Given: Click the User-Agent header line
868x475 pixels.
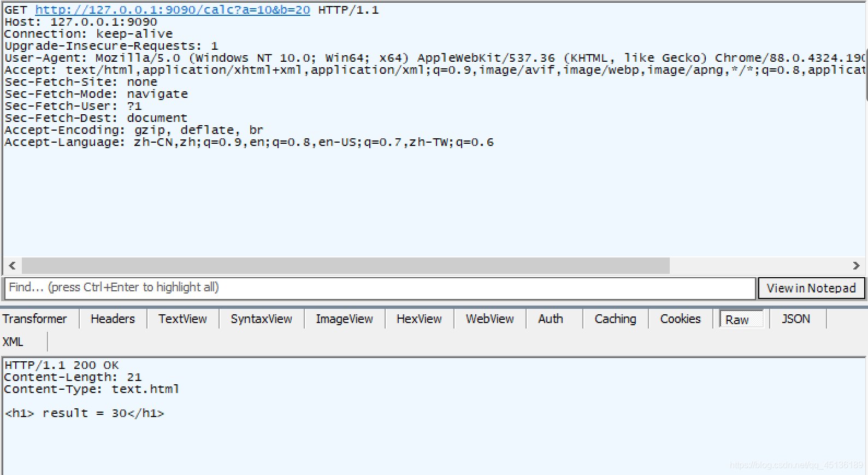Looking at the screenshot, I should point(434,58).
